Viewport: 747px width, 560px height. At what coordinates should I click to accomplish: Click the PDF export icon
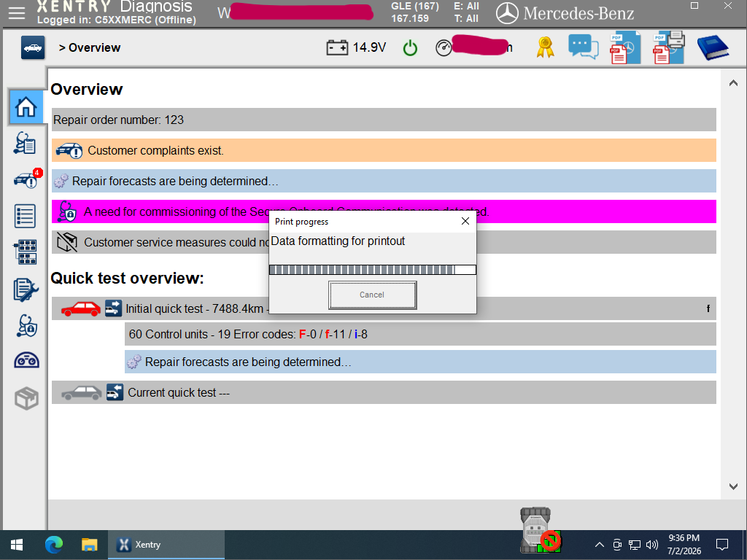(625, 47)
